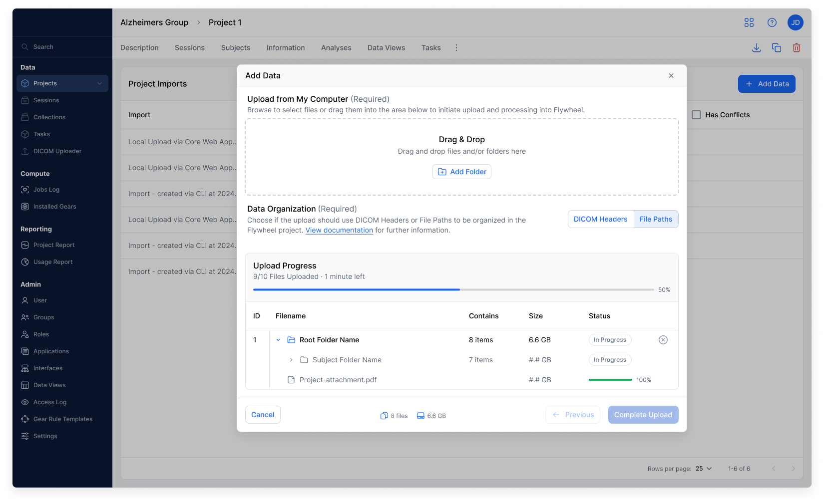Open Interfaces in the Admin section
The image size is (824, 504).
62,368
